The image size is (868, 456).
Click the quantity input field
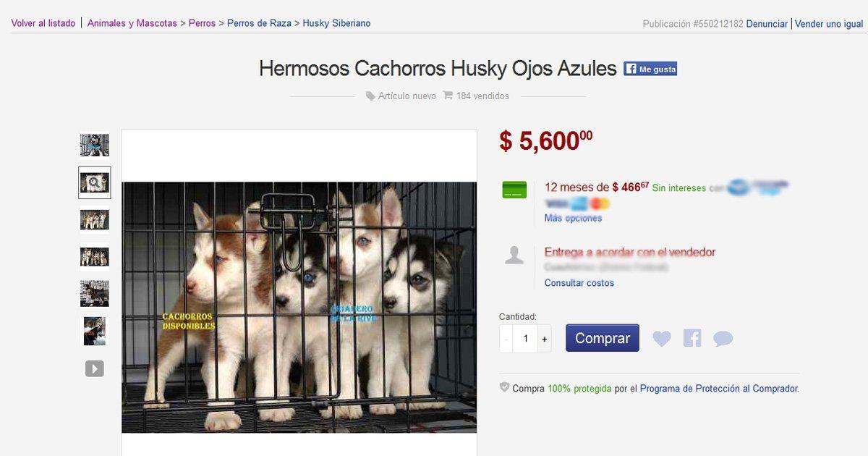pyautogui.click(x=526, y=339)
